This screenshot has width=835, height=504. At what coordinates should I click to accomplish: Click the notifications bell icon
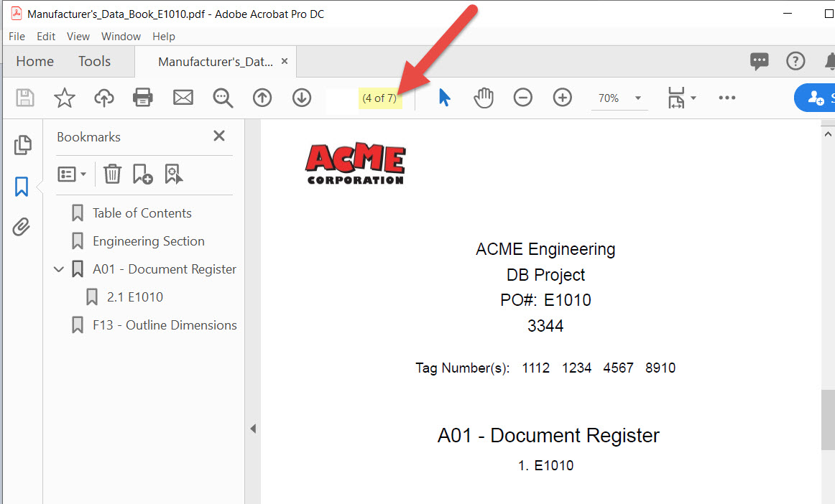pyautogui.click(x=830, y=61)
